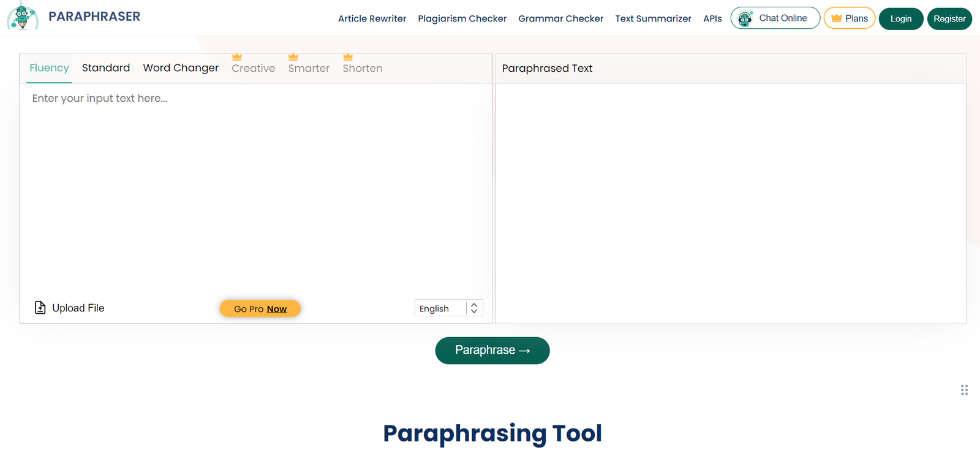Open the Article Rewriter page
This screenshot has width=980, height=461.
pos(372,19)
